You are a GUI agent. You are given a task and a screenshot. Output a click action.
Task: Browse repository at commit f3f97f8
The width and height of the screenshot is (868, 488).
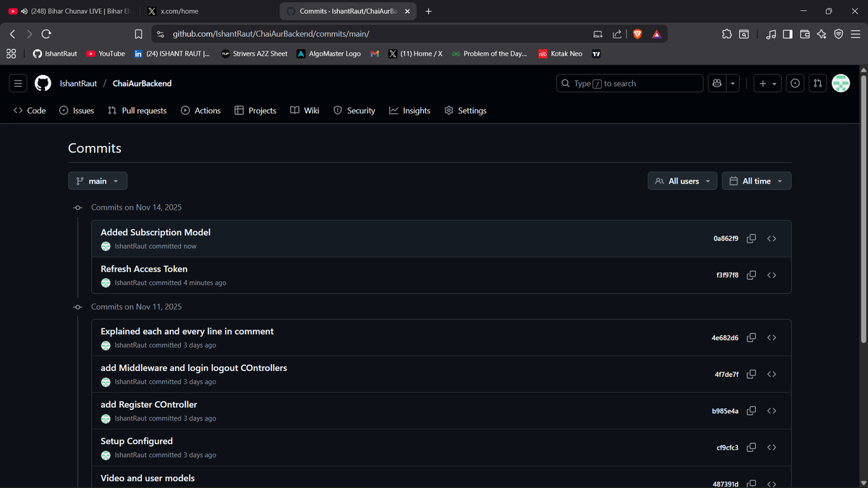[x=772, y=275]
